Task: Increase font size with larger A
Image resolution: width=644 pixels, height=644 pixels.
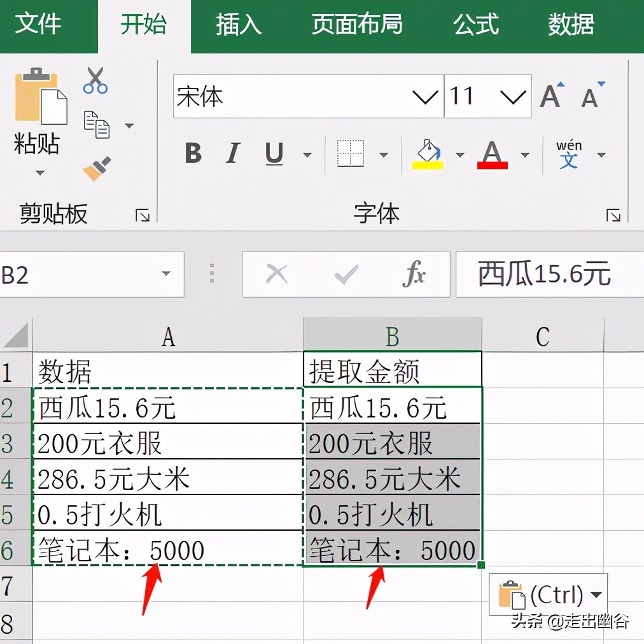Action: point(552,95)
